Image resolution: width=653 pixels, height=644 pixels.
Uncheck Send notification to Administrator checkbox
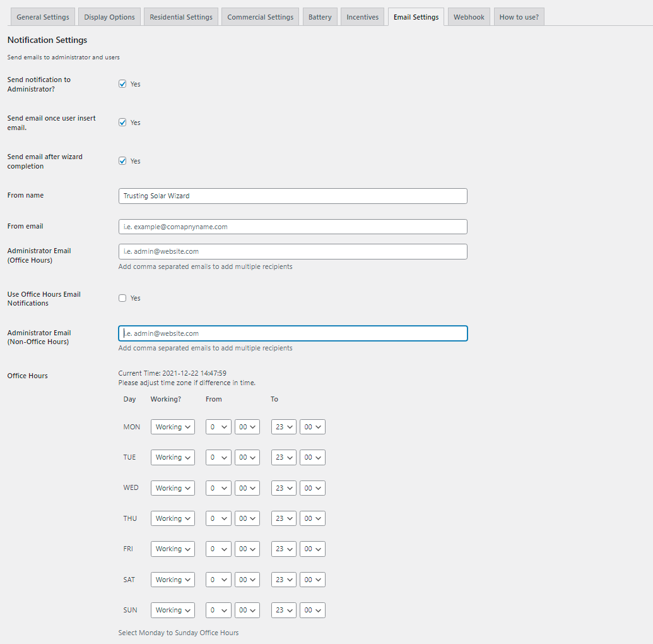coord(122,84)
